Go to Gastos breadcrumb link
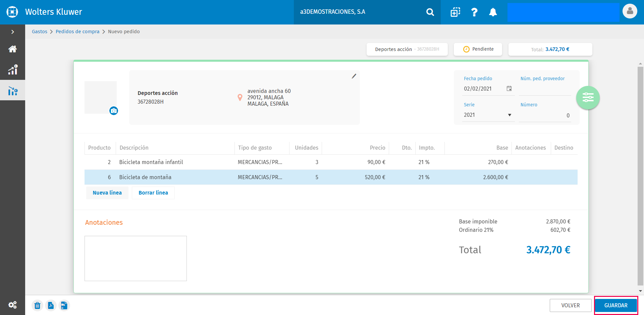 pyautogui.click(x=40, y=32)
